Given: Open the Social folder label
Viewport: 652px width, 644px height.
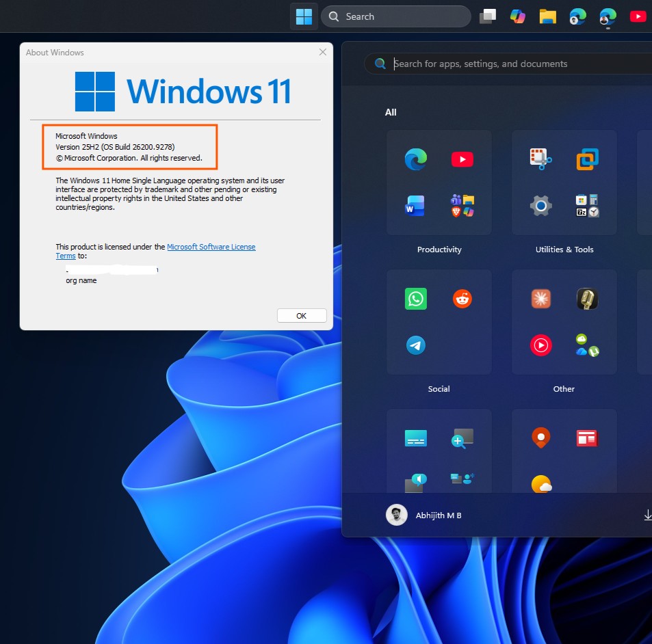Looking at the screenshot, I should point(439,389).
